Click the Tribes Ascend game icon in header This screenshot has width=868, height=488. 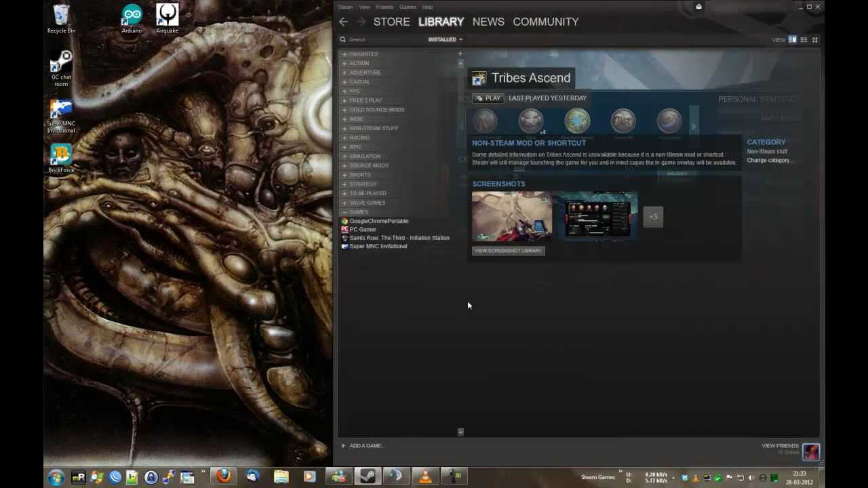[479, 79]
